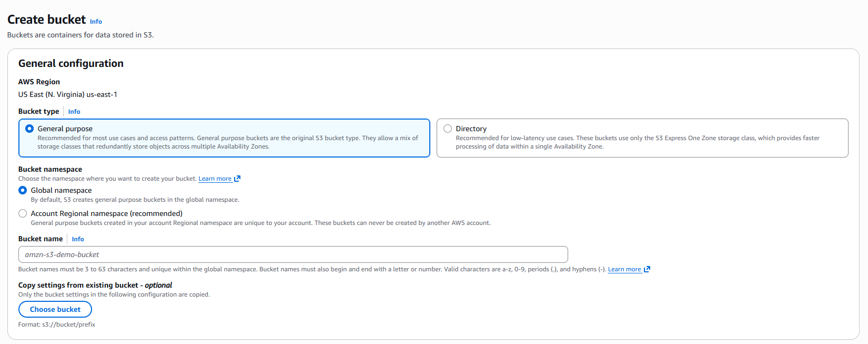868x344 pixels.
Task: Click the Global namespace label text
Action: [x=61, y=190]
